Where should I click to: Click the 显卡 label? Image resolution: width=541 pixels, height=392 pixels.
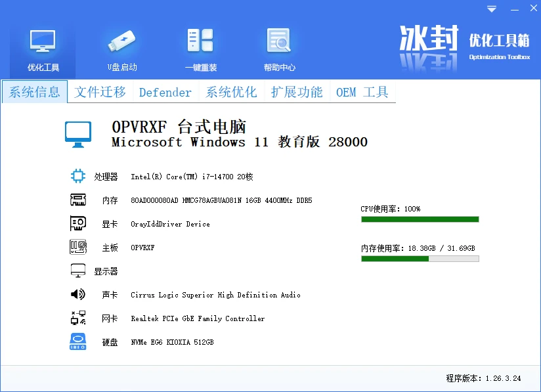110,224
